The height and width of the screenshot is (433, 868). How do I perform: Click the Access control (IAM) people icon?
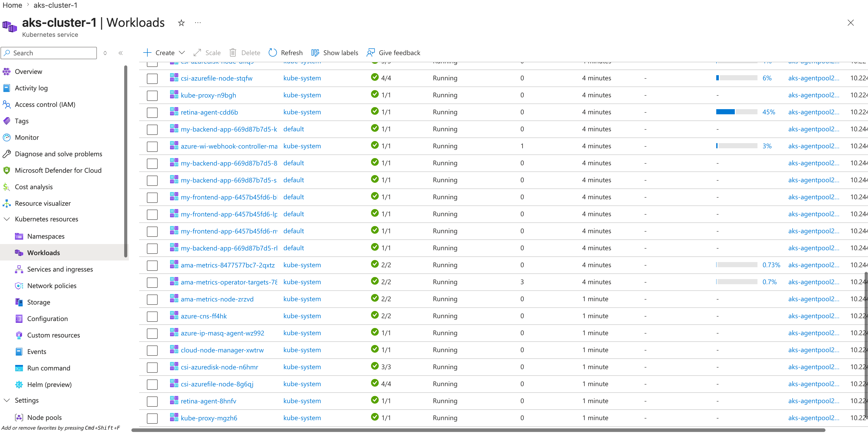point(7,104)
